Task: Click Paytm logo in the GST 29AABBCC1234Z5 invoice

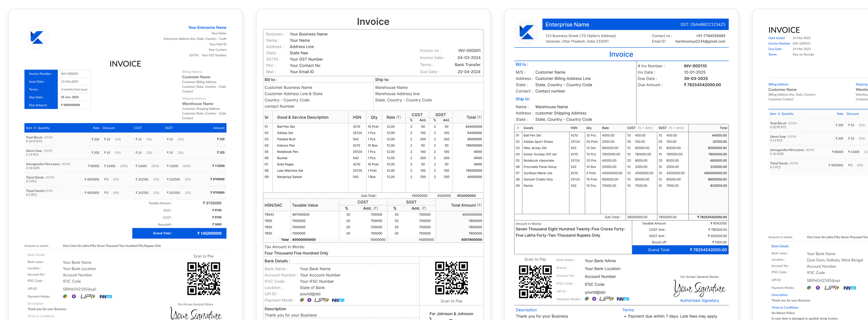Action: pos(623,299)
